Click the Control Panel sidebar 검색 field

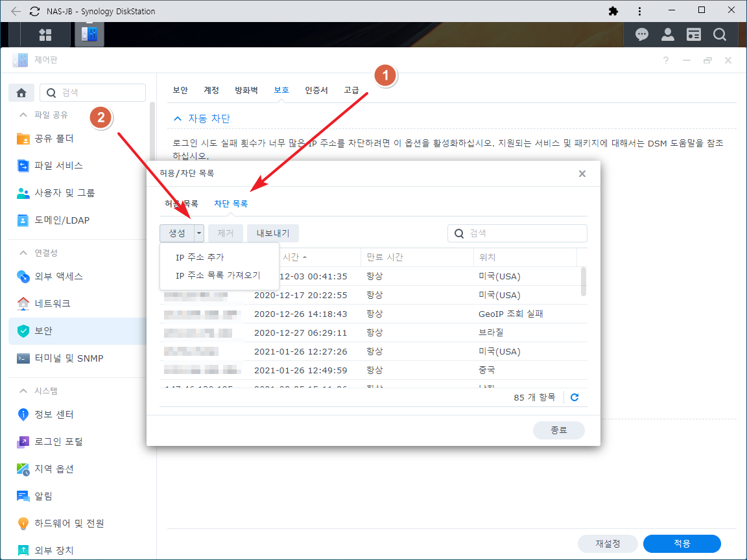point(93,93)
